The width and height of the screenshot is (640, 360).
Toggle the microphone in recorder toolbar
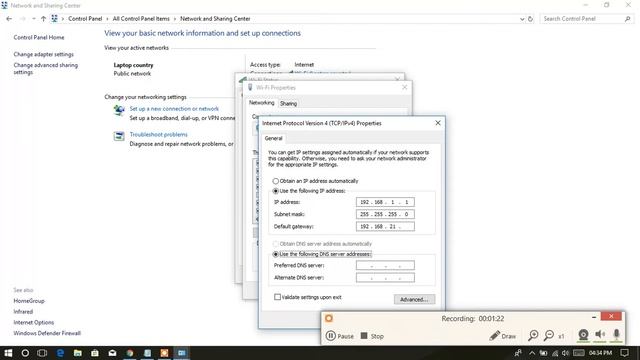coord(616,335)
